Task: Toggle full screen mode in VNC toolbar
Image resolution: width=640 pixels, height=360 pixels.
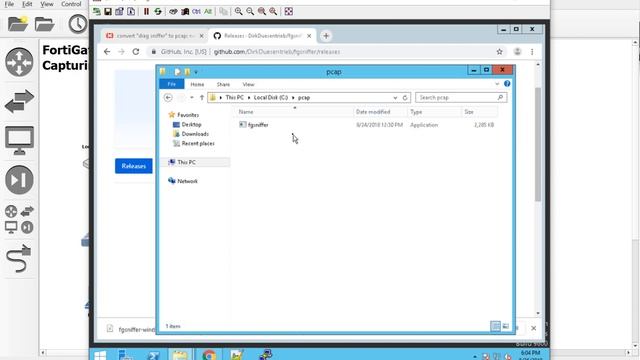Action: [x=289, y=11]
